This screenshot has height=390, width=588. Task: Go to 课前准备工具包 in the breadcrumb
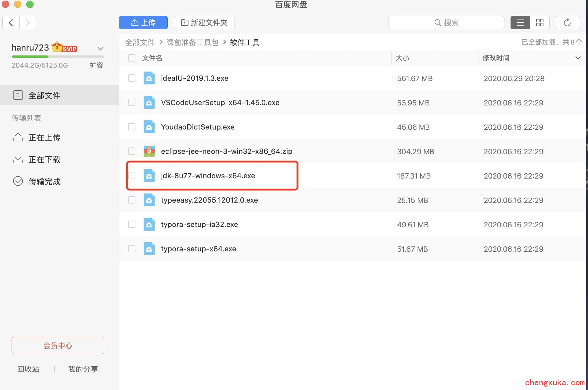click(192, 42)
